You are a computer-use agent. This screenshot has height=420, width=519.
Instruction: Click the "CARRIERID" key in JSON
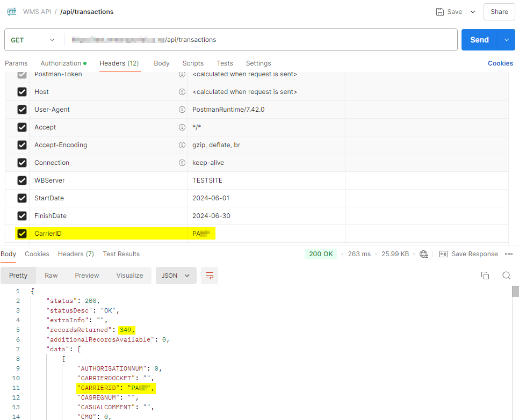[x=98, y=388]
